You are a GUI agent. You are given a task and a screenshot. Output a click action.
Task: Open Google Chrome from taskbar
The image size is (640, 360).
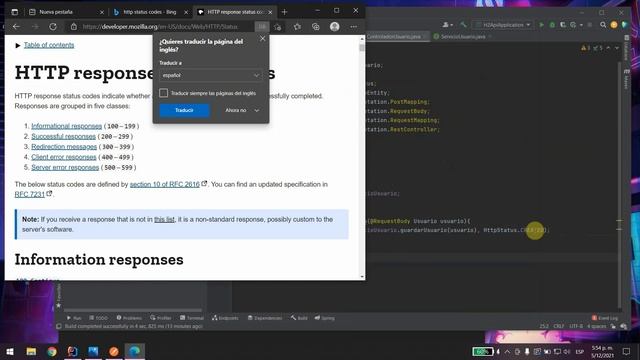pos(52,351)
